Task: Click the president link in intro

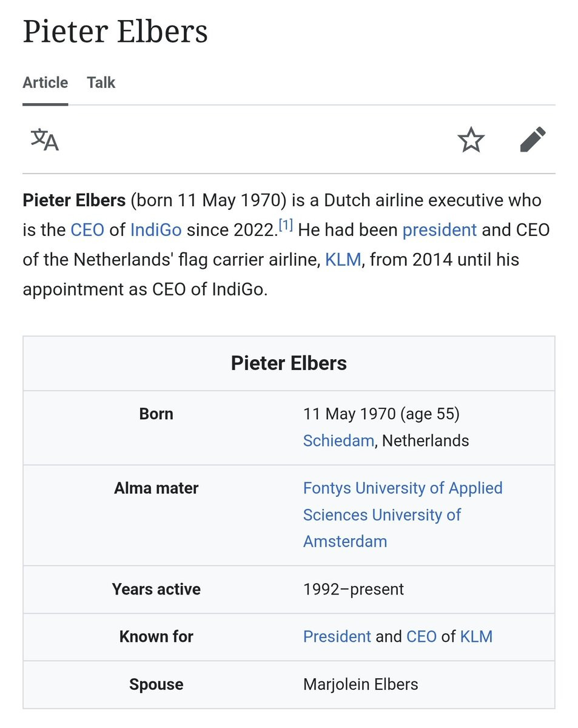Action: click(440, 230)
